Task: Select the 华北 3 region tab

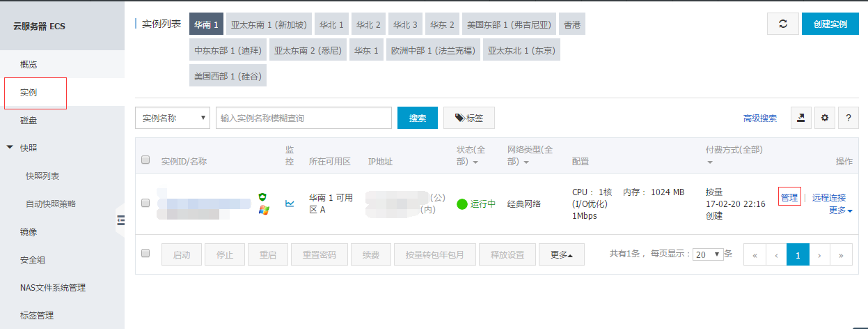Action: 405,24
